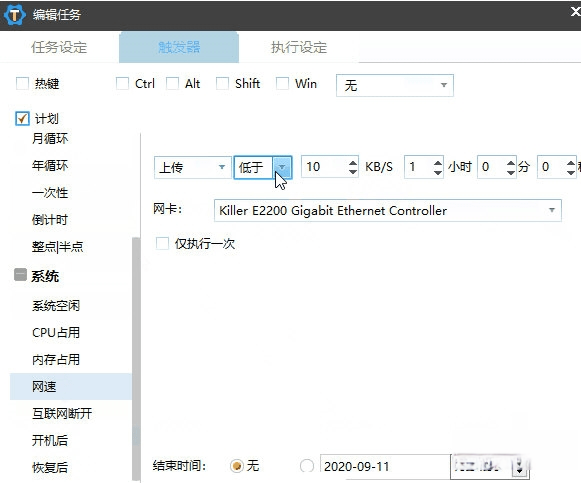Viewport: 581px width, 483px height.
Task: Choose 互联网断开 trigger in the list
Action: pyautogui.click(x=62, y=413)
